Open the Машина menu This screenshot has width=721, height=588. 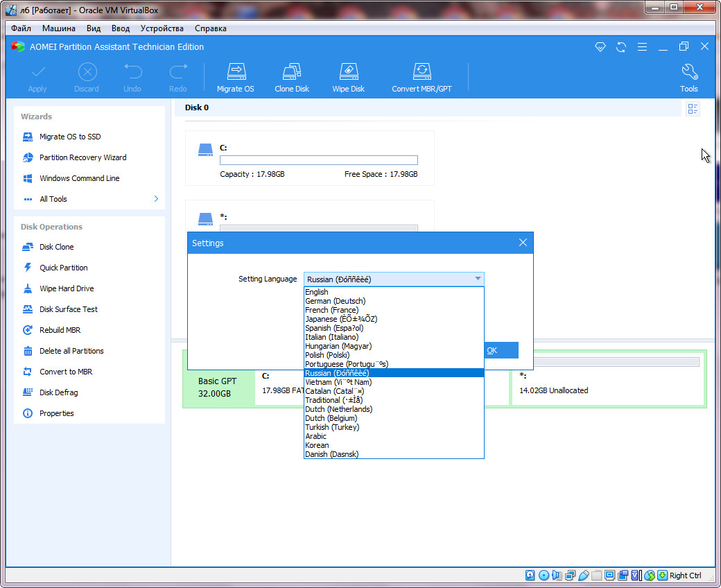(59, 28)
